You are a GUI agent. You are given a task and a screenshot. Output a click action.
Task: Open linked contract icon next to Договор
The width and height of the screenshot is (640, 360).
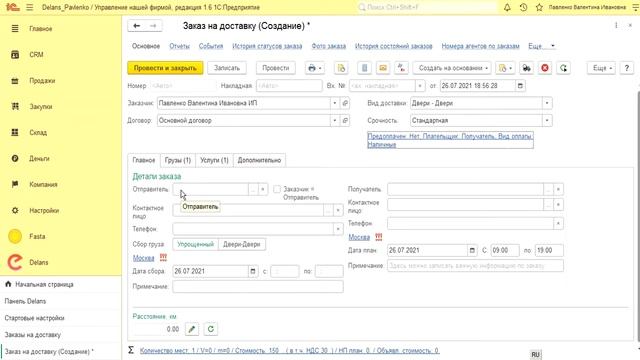345,120
